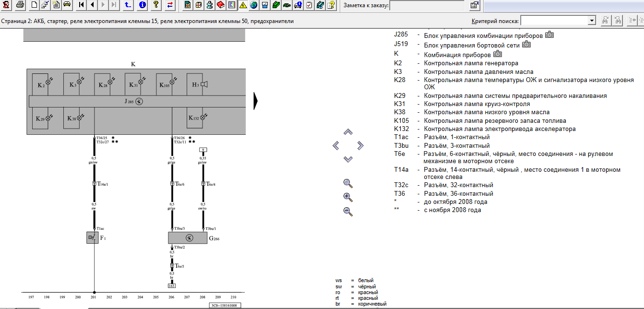The image size is (644, 309).
Task: Click the red and blue swap arrows icon
Action: point(170,5)
